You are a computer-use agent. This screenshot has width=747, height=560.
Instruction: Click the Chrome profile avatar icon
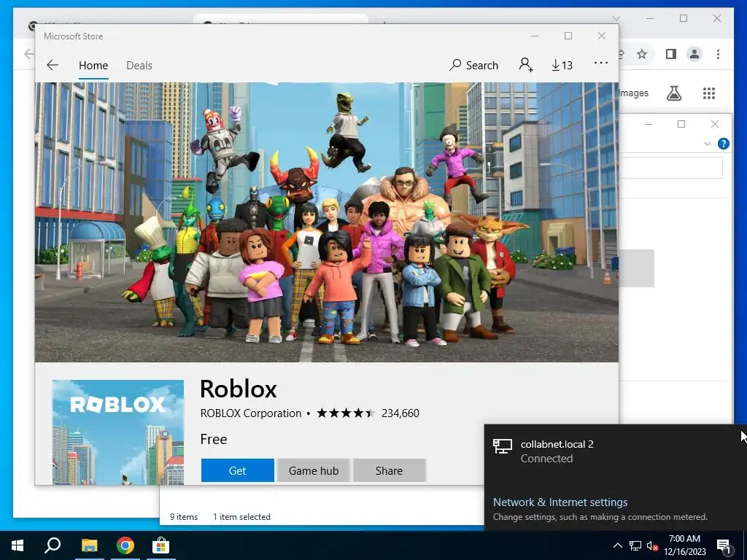pos(694,54)
